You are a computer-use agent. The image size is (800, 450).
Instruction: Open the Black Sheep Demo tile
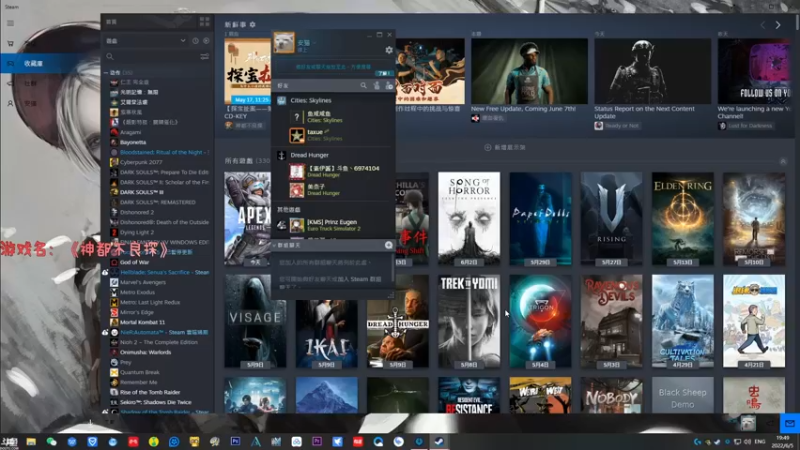(683, 395)
